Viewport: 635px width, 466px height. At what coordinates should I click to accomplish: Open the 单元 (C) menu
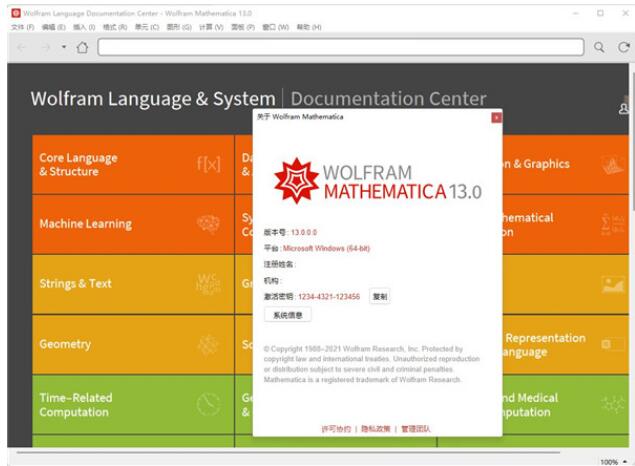coord(147,27)
